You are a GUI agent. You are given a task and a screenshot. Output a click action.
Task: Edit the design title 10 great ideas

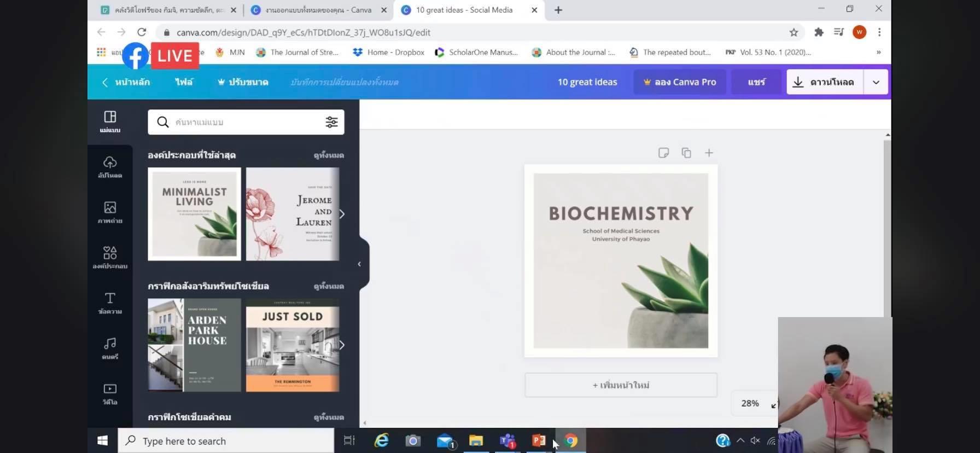587,82
